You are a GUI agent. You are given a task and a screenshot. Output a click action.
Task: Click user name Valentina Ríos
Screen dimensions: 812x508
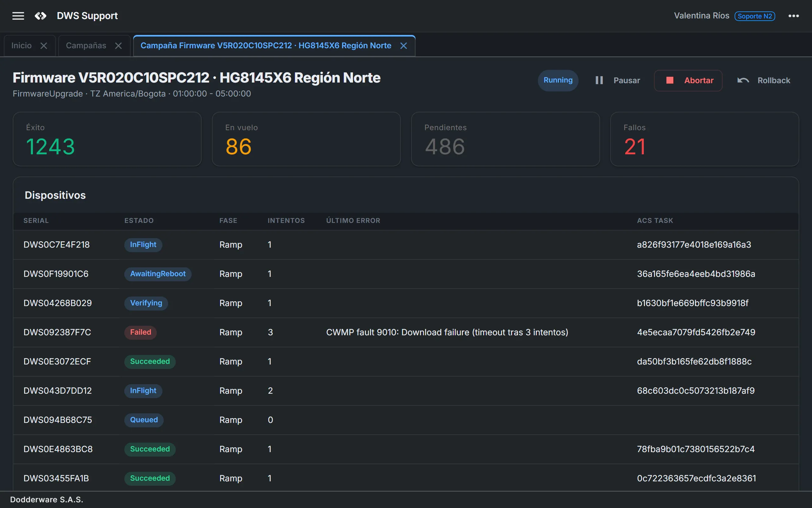702,16
